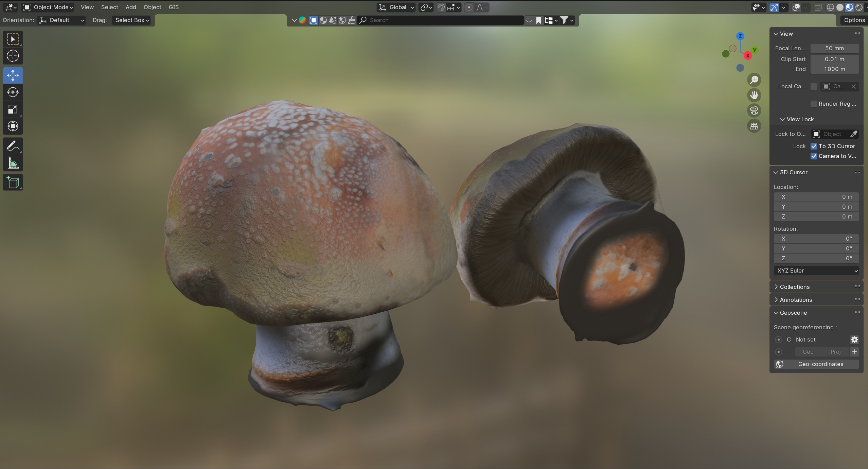868x469 pixels.
Task: Choose the Annotate pencil tool
Action: [x=13, y=146]
